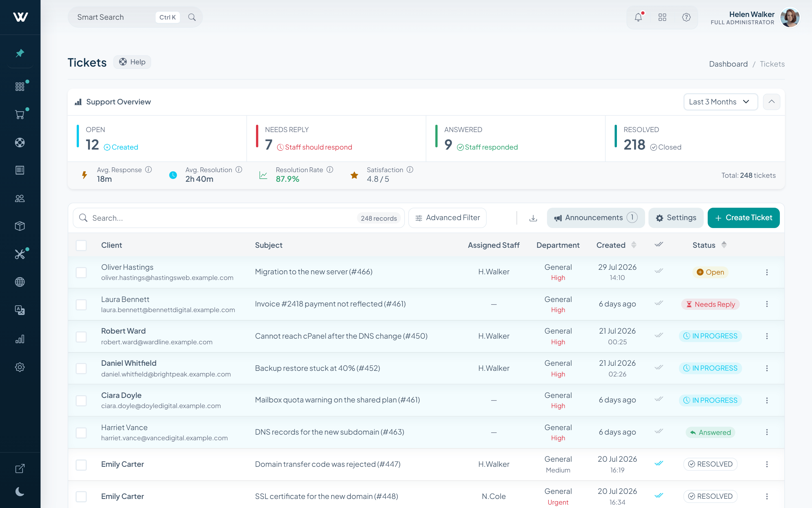Open the help question mark icon in the header
The width and height of the screenshot is (812, 508).
686,17
